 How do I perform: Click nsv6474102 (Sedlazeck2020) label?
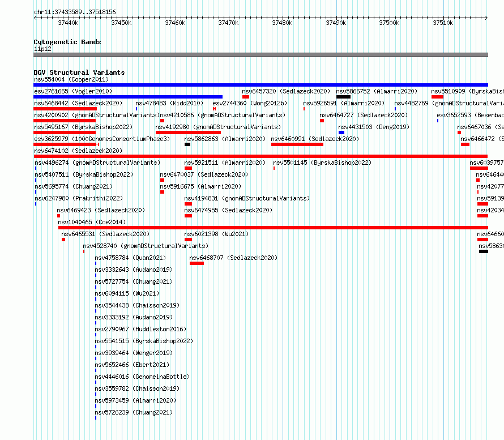click(78, 151)
